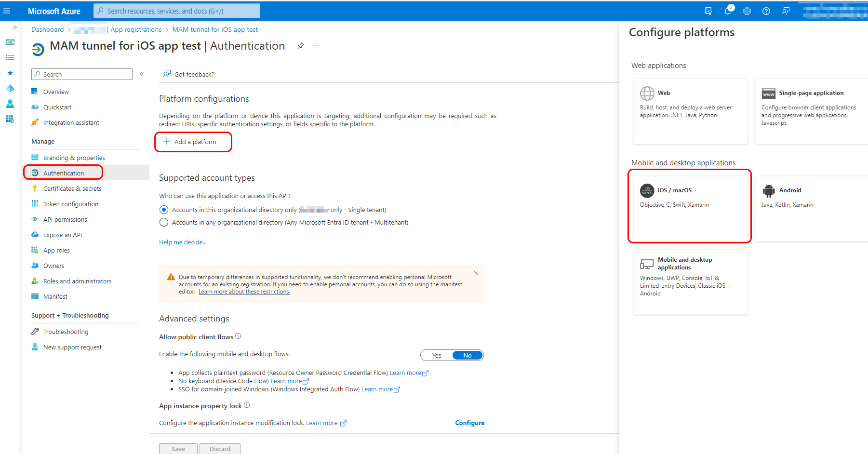Select Accounts in any organizational directory
Image resolution: width=868 pixels, height=454 pixels.
point(163,222)
